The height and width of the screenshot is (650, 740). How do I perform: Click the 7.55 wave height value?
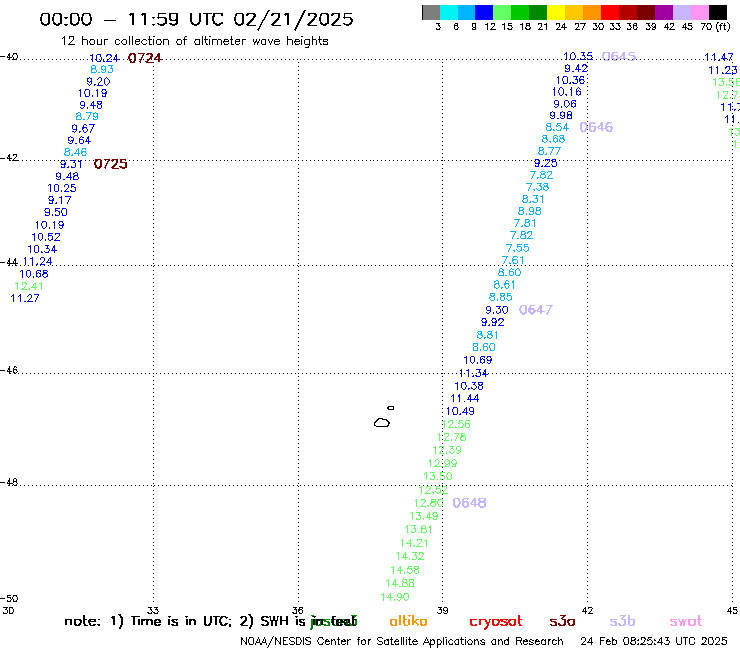517,248
